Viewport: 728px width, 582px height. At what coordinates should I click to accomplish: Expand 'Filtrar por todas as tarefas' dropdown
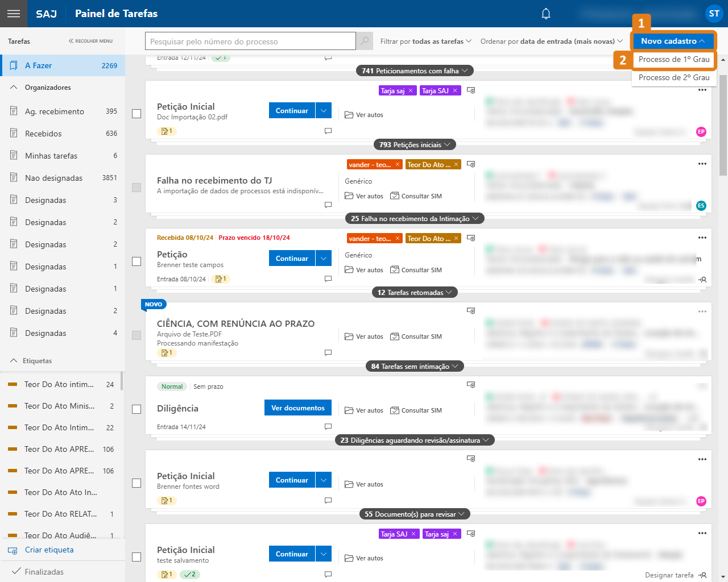click(x=425, y=41)
